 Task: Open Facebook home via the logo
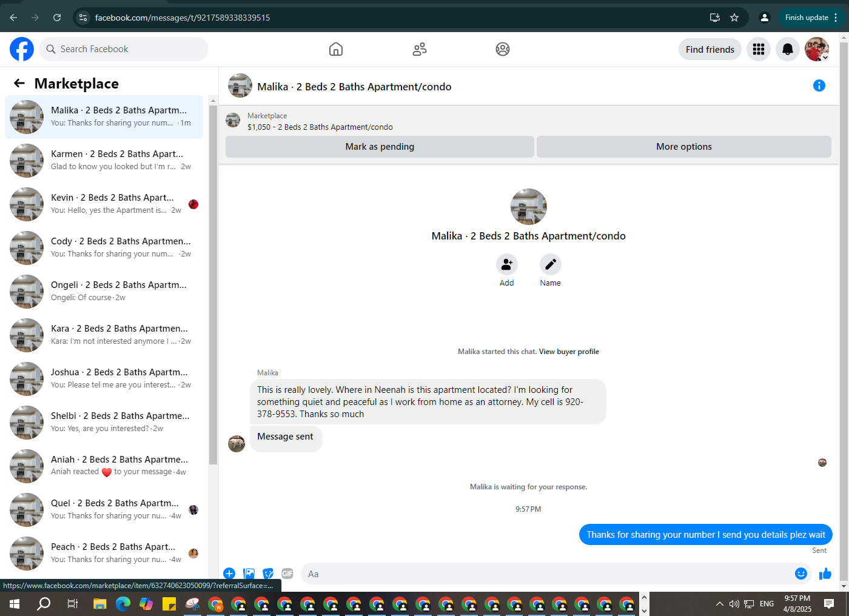coord(22,49)
